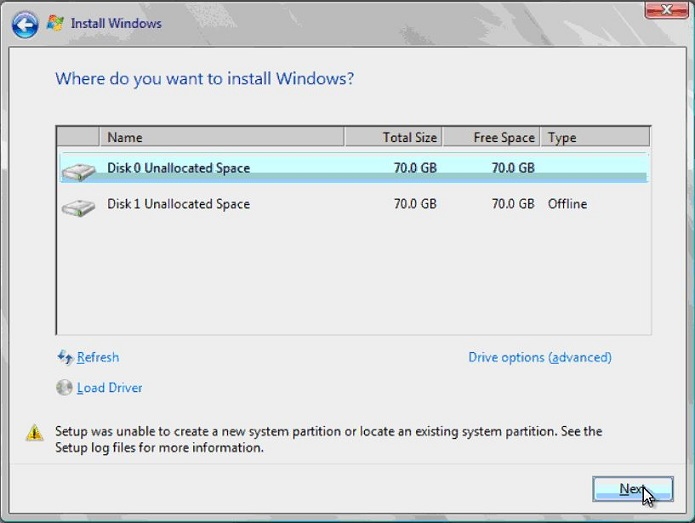
Task: Click the Load Driver disc icon
Action: (x=64, y=387)
